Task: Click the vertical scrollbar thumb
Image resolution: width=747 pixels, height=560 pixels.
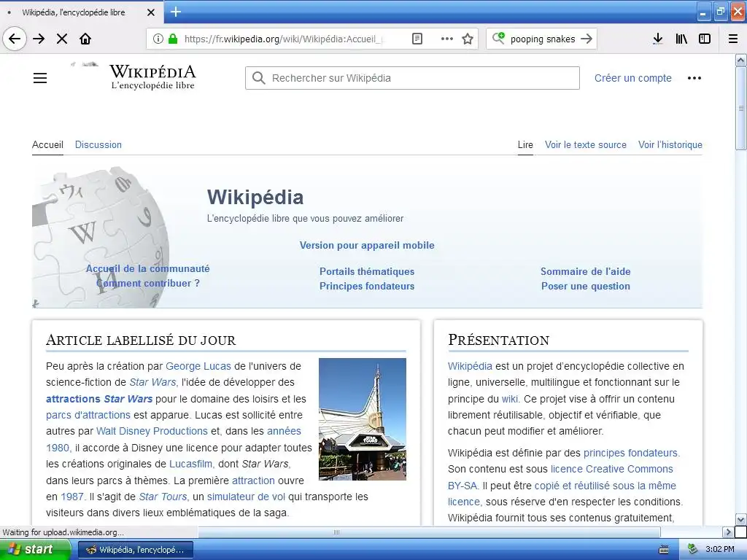Action: [741, 109]
